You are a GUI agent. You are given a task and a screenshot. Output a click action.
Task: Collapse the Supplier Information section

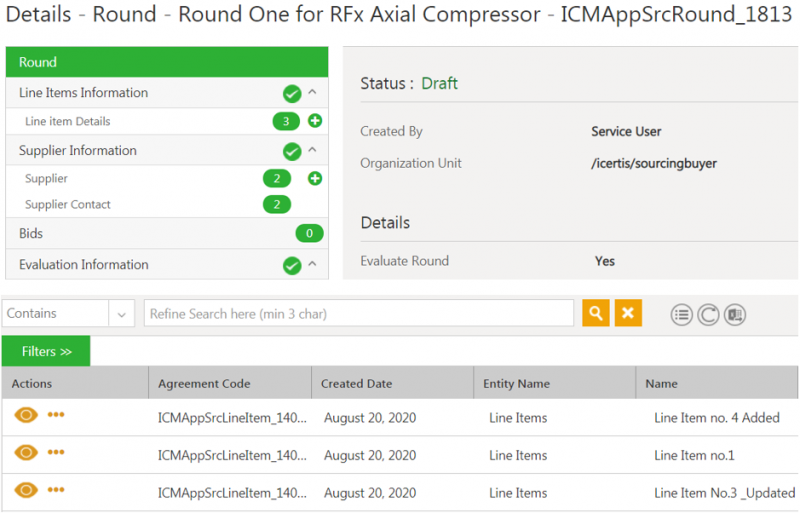tap(312, 150)
